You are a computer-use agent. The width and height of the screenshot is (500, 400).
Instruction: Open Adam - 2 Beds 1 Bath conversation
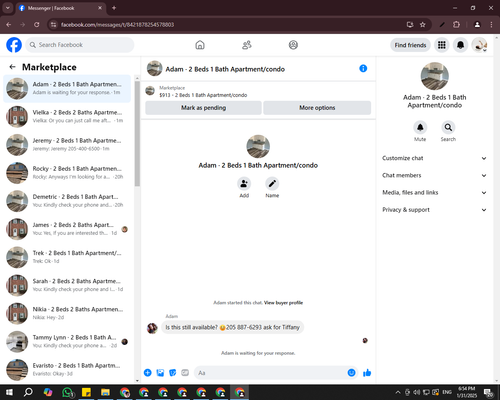pyautogui.click(x=67, y=88)
